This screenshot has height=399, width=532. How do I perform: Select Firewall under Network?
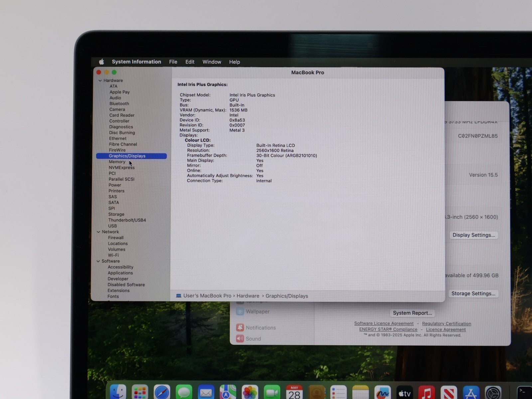pos(116,237)
